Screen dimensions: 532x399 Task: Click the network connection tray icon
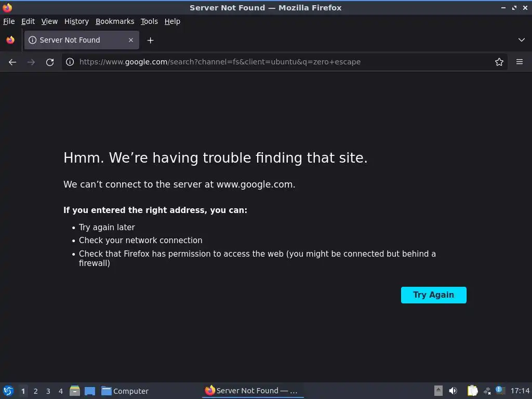pos(487,391)
